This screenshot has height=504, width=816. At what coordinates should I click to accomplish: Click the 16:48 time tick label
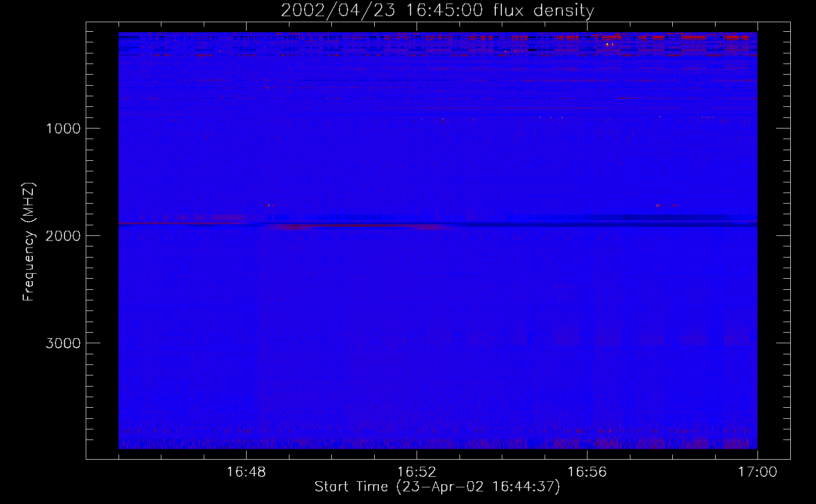tap(246, 472)
